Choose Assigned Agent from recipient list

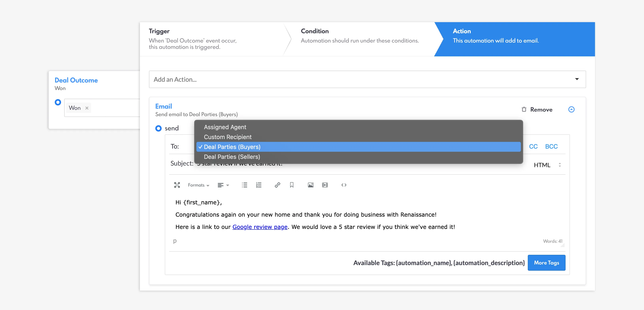point(225,127)
